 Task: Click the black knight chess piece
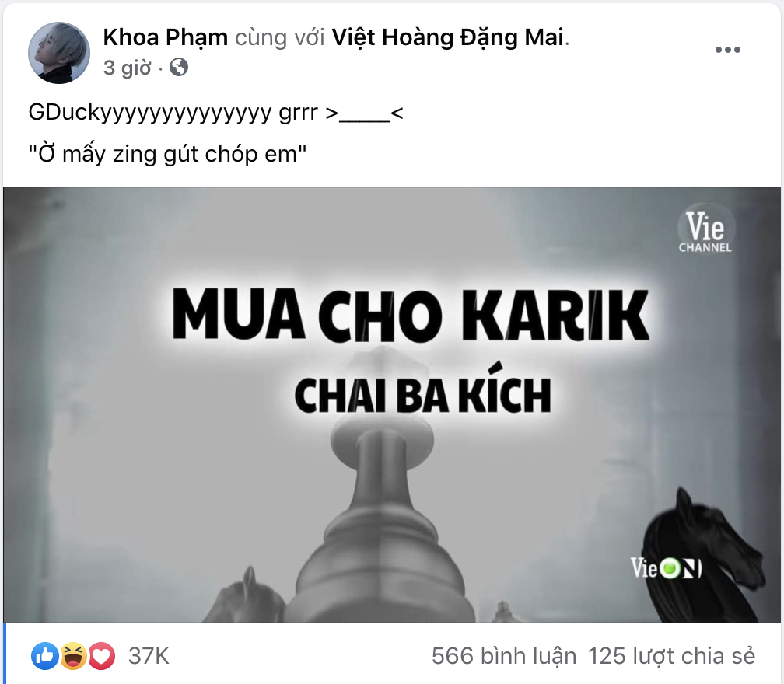pyautogui.click(x=703, y=555)
